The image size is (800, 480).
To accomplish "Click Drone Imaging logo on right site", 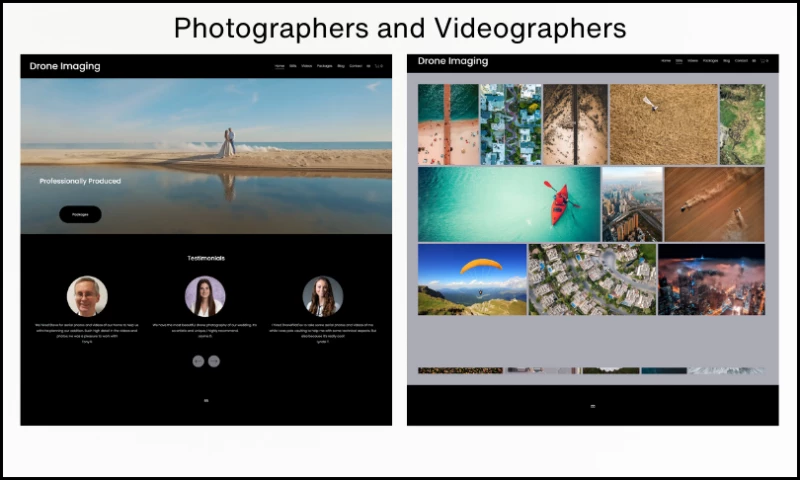I will coord(453,61).
